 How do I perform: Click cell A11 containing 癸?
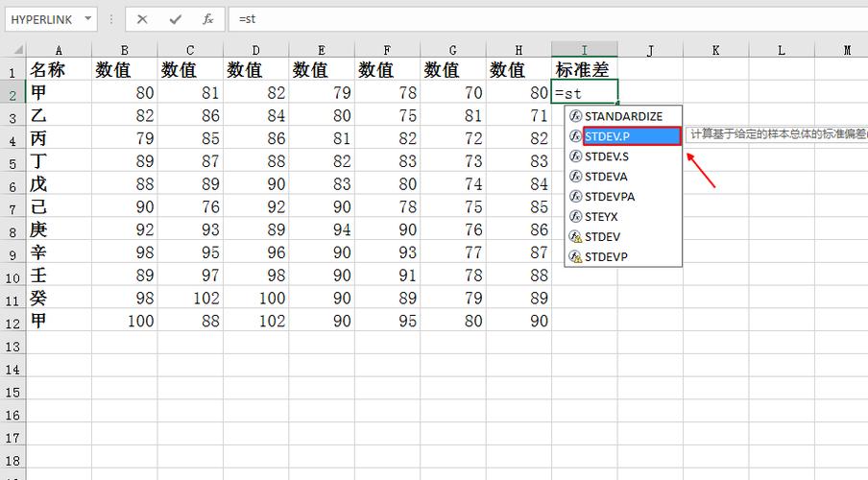[x=59, y=298]
